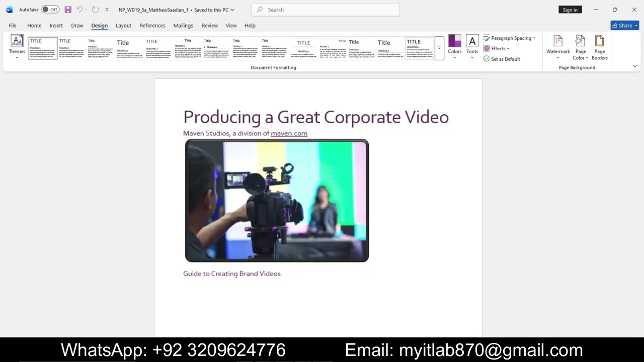This screenshot has height=362, width=644.
Task: Open the theme Fonts menu
Action: (x=472, y=47)
